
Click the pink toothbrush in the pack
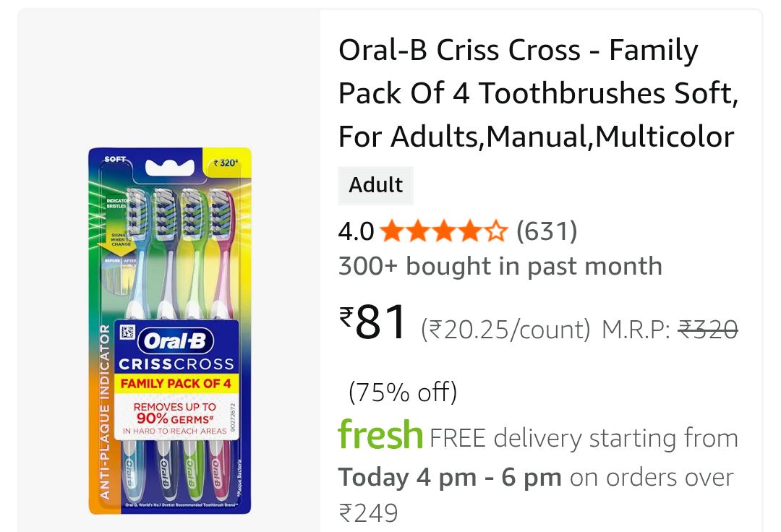click(x=220, y=246)
